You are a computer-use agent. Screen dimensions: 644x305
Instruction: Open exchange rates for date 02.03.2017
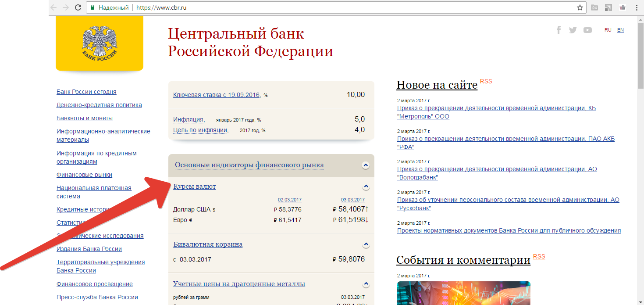click(x=290, y=200)
